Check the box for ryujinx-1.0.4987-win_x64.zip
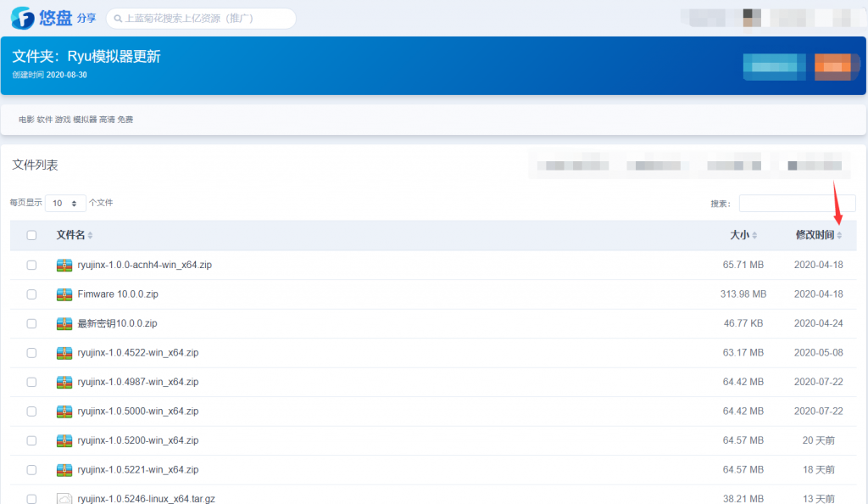 (x=31, y=383)
